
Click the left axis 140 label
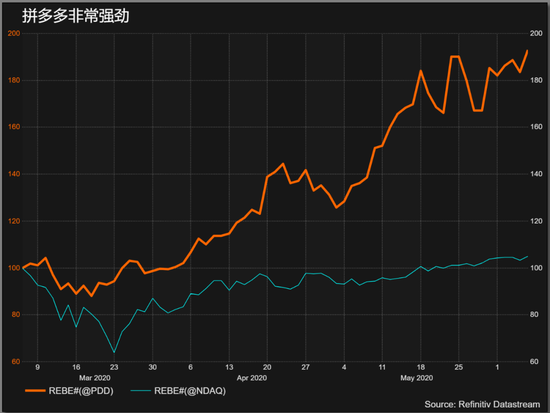pyautogui.click(x=14, y=174)
